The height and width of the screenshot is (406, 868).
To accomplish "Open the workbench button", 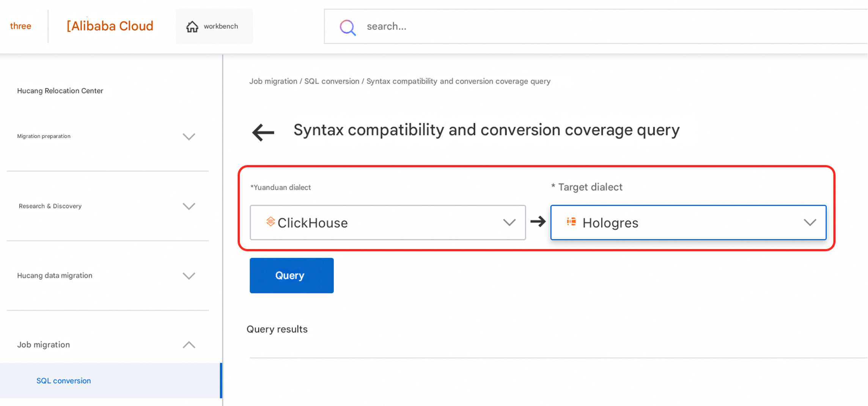I will [x=214, y=26].
